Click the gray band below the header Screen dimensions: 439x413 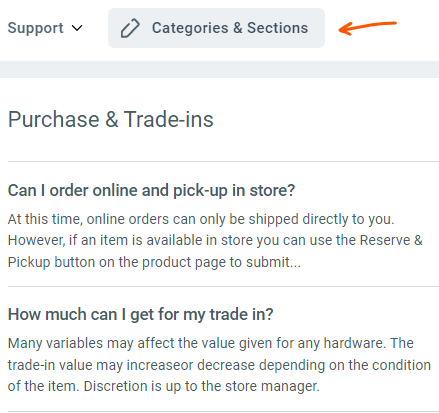(x=219, y=69)
